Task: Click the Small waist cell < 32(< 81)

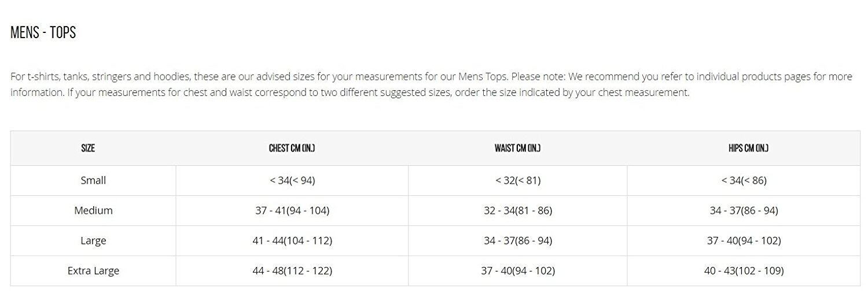Action: pyautogui.click(x=518, y=180)
